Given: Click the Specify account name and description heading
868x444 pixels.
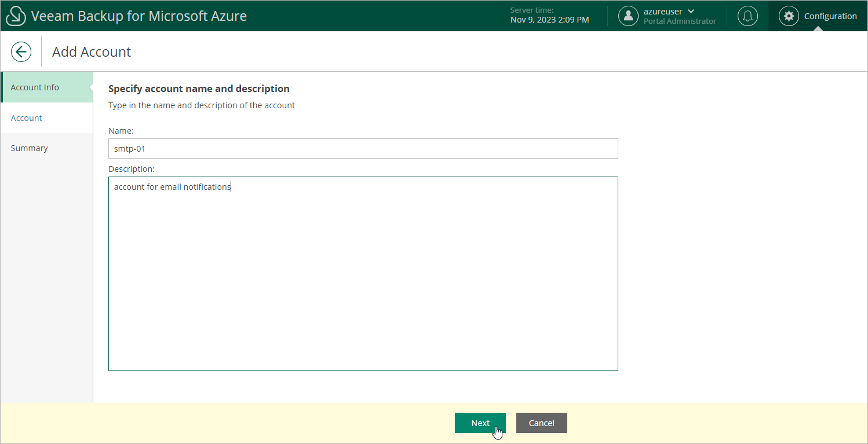Looking at the screenshot, I should (199, 89).
